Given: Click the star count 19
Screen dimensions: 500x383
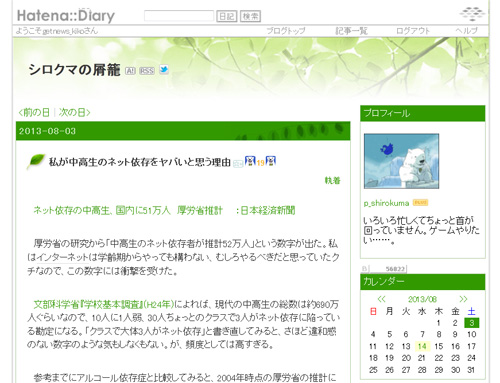Looking at the screenshot, I should tap(260, 163).
